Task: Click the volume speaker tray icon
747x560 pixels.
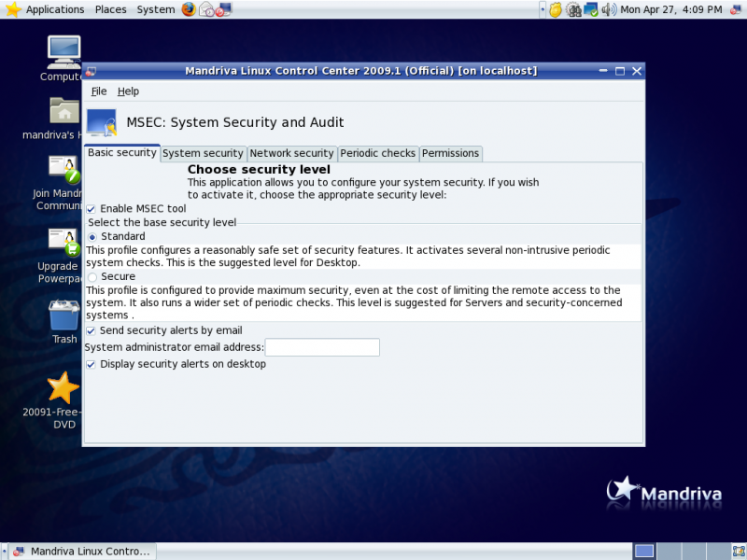Action: pos(609,9)
